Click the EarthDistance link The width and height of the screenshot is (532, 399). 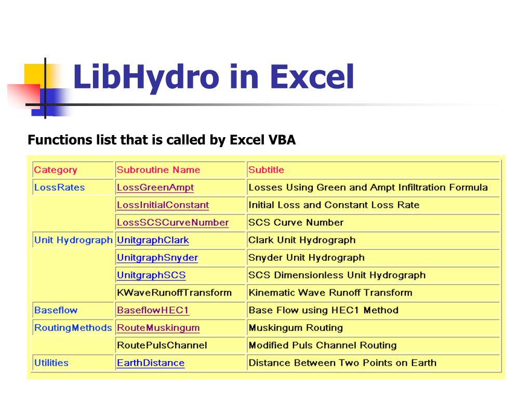151,363
